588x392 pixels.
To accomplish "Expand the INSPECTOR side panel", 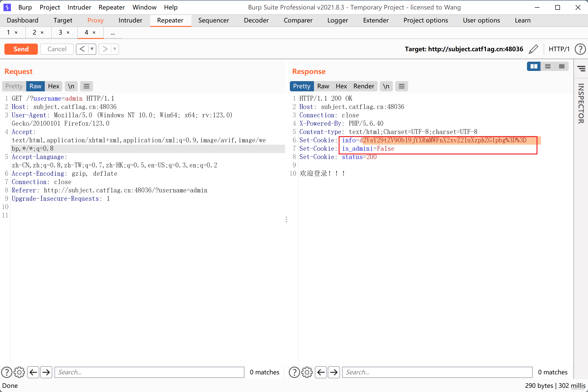I will click(581, 103).
